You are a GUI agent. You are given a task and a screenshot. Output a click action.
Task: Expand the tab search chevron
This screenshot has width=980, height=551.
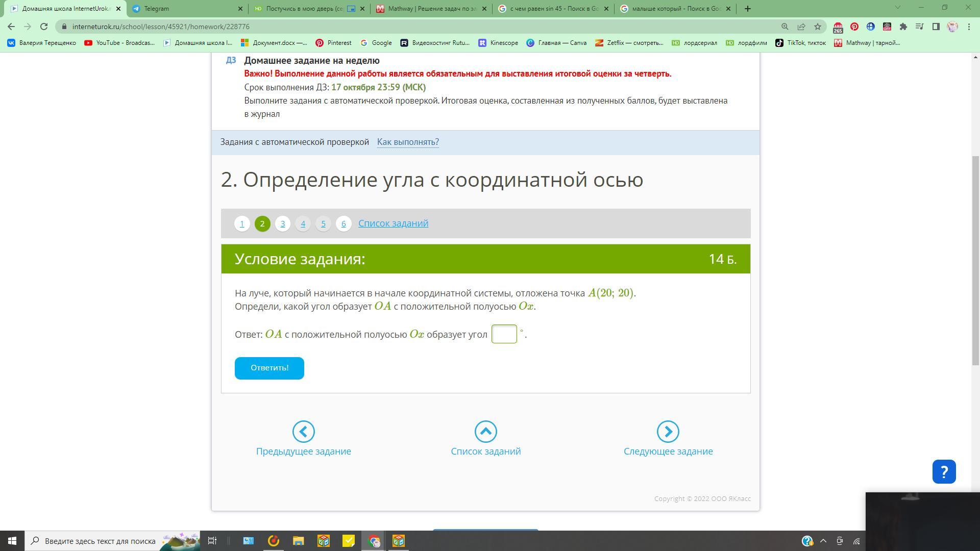[x=897, y=8]
